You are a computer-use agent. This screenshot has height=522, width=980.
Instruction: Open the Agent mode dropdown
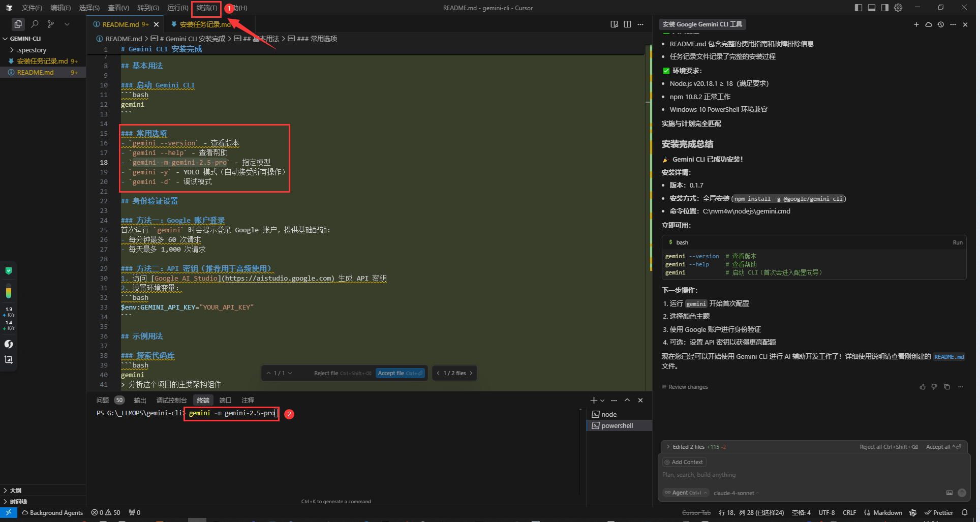click(x=686, y=493)
